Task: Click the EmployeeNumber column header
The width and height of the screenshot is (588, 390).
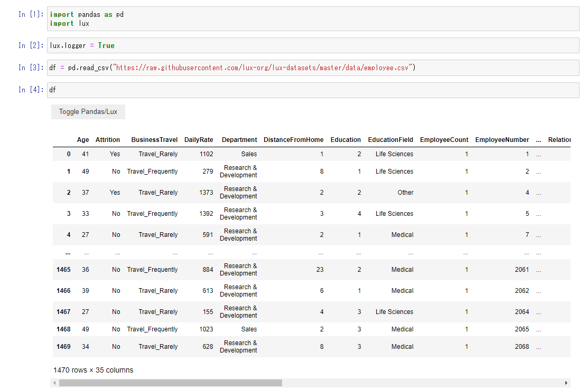Action: pyautogui.click(x=502, y=139)
